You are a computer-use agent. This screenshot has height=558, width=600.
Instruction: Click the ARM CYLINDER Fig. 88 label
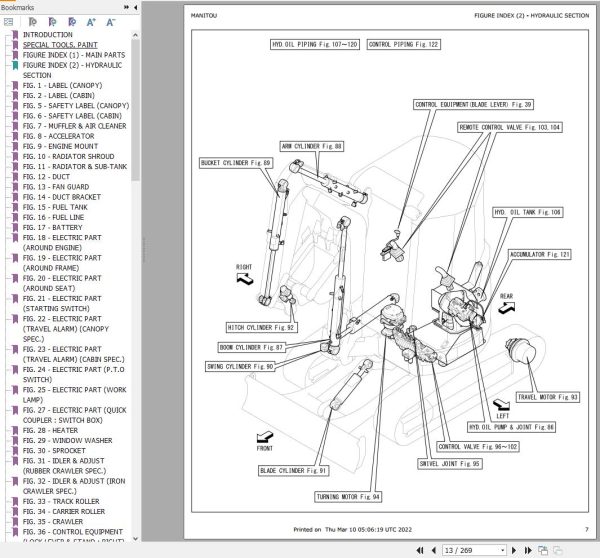point(311,146)
